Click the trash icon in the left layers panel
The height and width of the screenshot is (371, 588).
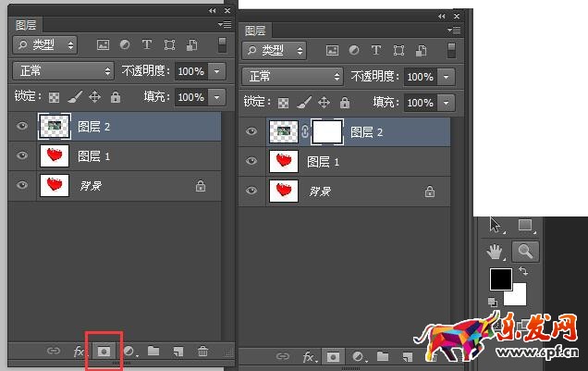pos(202,352)
